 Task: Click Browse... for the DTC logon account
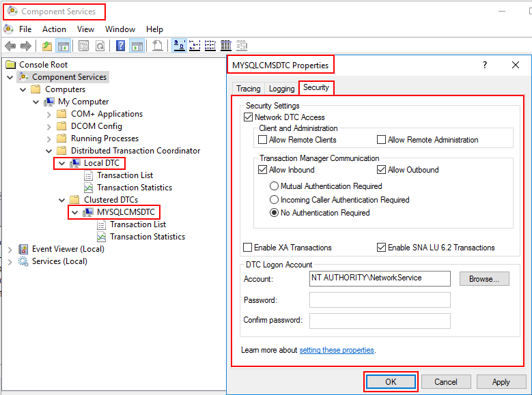tap(484, 279)
